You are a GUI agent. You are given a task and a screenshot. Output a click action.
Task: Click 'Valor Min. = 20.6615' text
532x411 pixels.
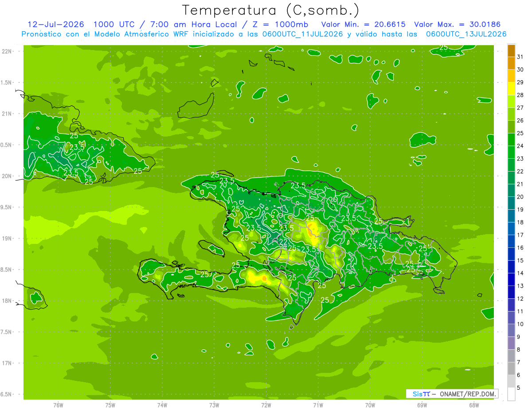[363, 24]
